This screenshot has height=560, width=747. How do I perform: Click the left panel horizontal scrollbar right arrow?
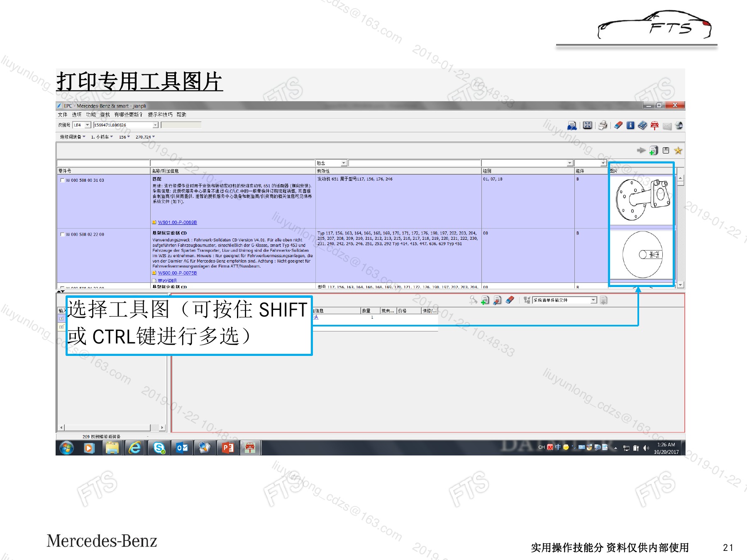coord(162,427)
